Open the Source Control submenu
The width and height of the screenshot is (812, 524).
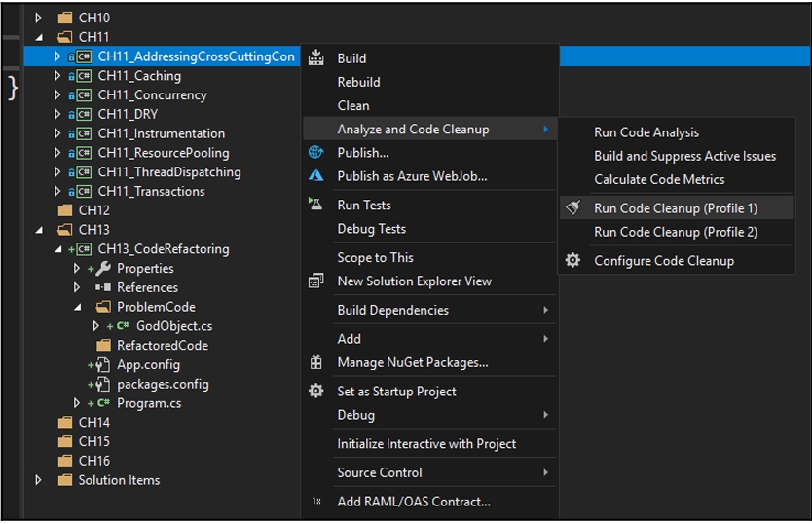[380, 472]
